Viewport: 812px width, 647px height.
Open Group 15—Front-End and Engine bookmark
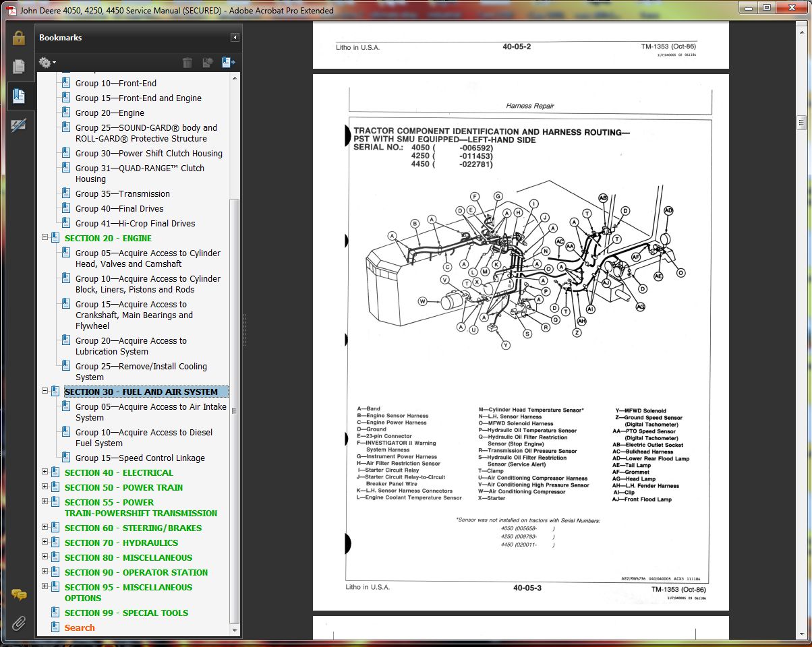(138, 98)
